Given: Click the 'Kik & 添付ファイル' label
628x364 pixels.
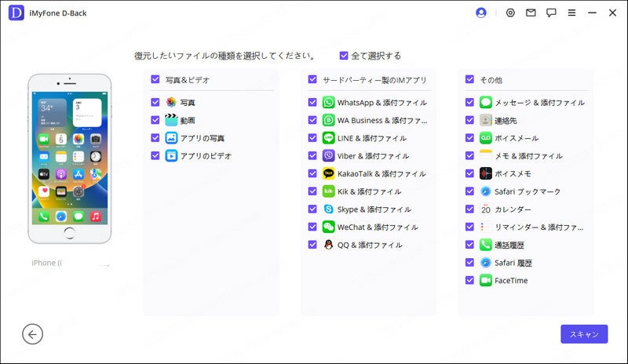Looking at the screenshot, I should point(369,191).
